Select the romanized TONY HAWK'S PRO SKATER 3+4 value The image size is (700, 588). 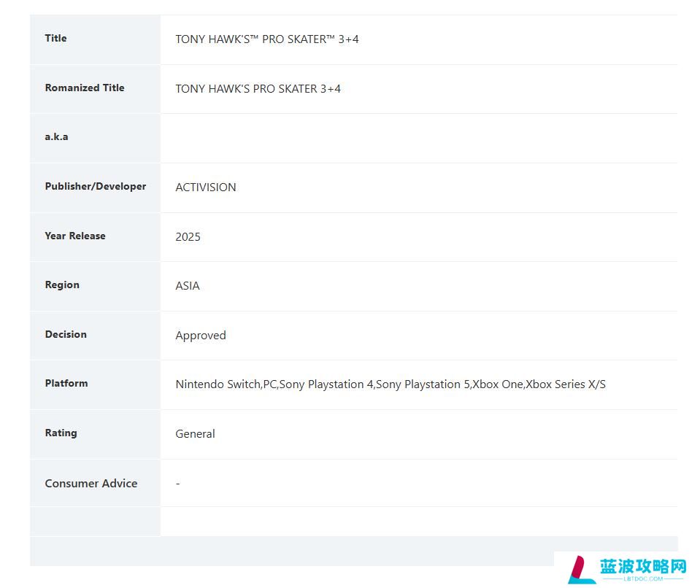coord(258,89)
